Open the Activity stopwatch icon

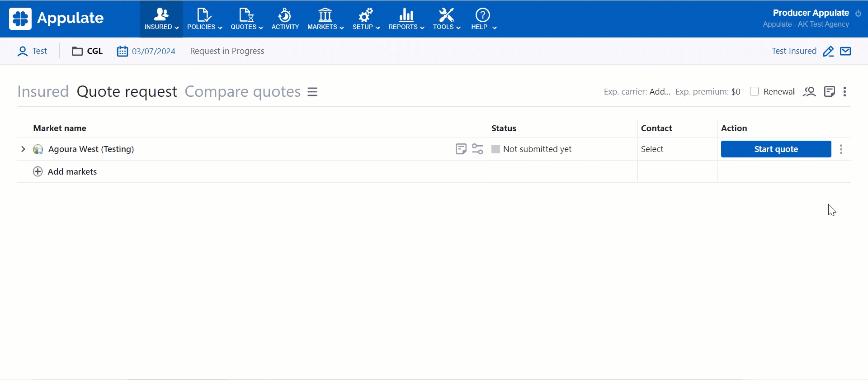285,15
